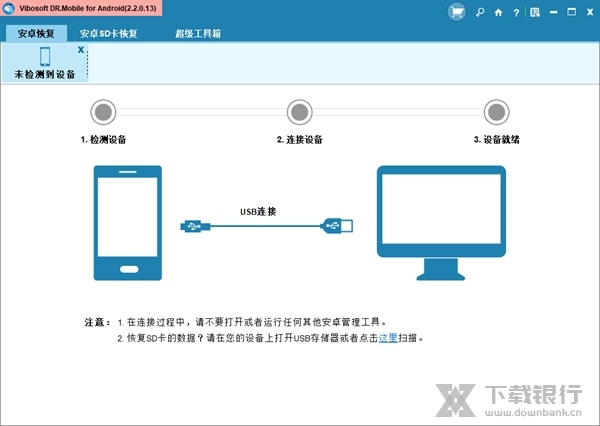Click the 注意 note heading
The image size is (600, 426).
tap(98, 322)
